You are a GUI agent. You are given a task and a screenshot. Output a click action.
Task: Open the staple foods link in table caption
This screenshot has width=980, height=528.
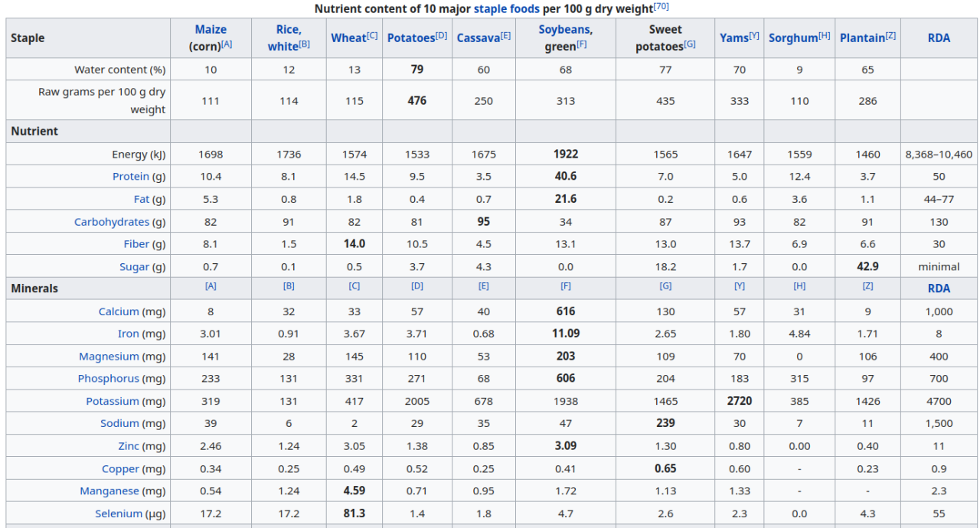pyautogui.click(x=506, y=8)
